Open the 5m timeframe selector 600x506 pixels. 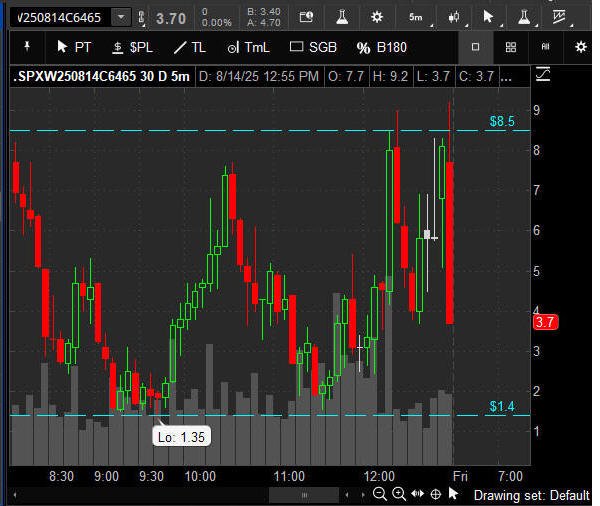tap(415, 17)
